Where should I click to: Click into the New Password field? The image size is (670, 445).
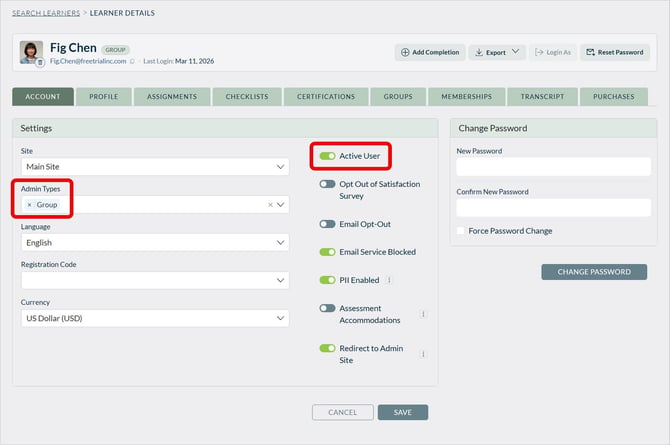553,167
